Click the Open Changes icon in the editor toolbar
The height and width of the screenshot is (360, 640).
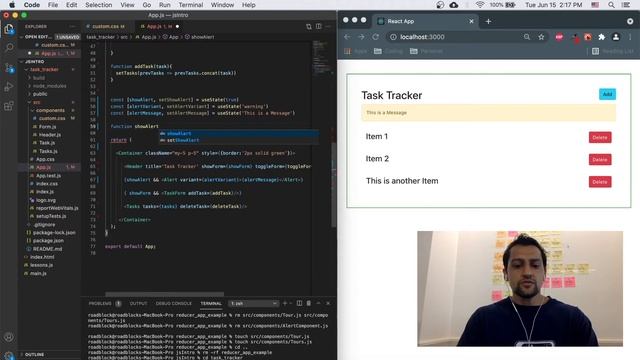point(309,27)
